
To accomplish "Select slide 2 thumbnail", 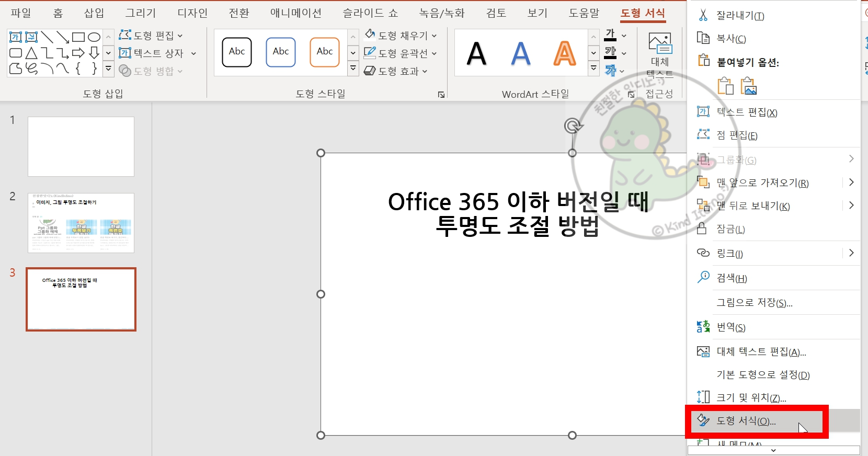I will pyautogui.click(x=81, y=223).
